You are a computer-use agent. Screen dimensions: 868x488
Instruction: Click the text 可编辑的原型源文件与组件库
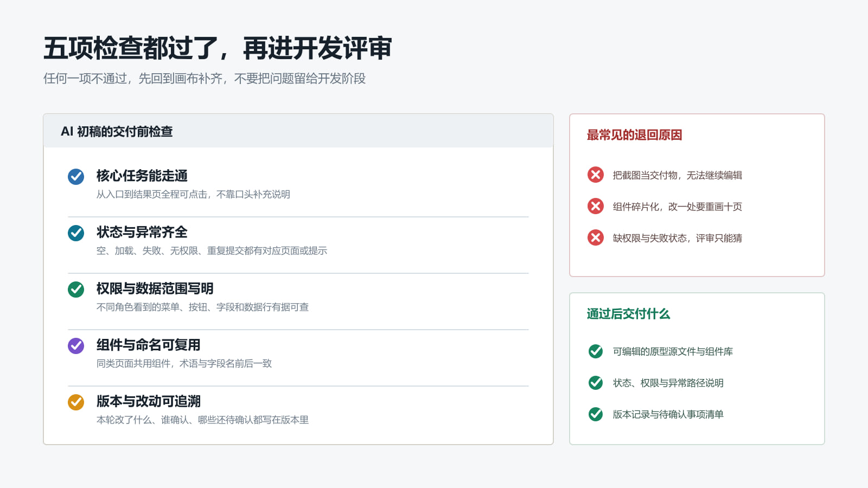tap(673, 351)
